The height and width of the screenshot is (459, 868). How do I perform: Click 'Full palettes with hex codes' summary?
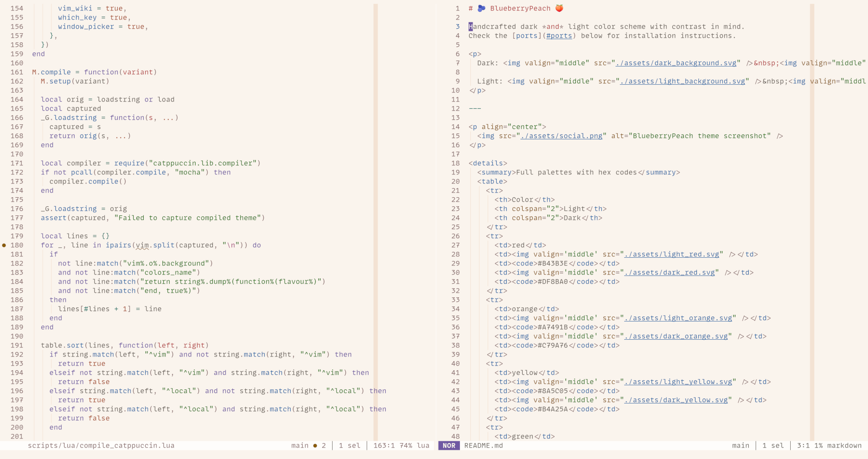(x=576, y=172)
